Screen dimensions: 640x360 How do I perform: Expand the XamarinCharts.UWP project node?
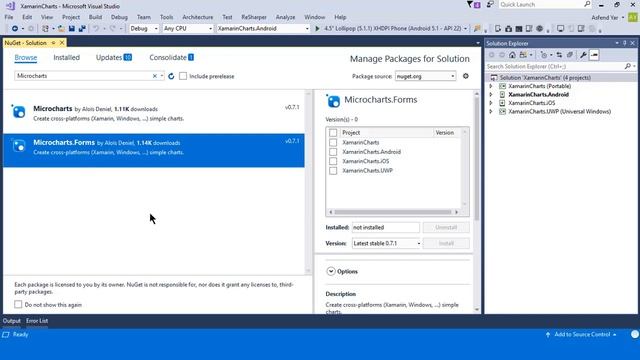click(x=491, y=111)
